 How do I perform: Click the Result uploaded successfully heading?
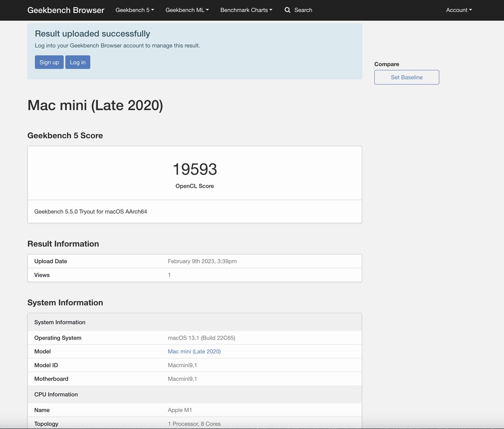click(93, 34)
